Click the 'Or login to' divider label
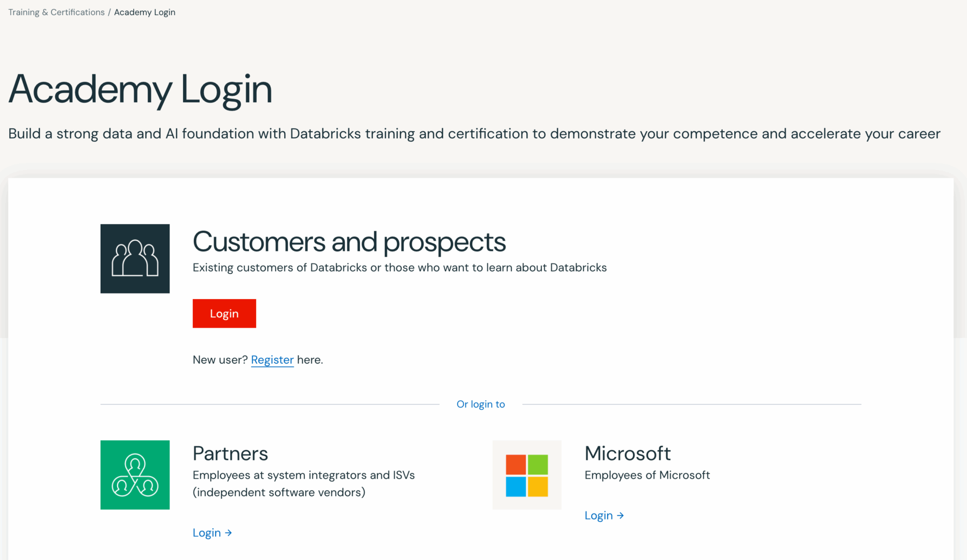The width and height of the screenshot is (967, 560). 481,404
